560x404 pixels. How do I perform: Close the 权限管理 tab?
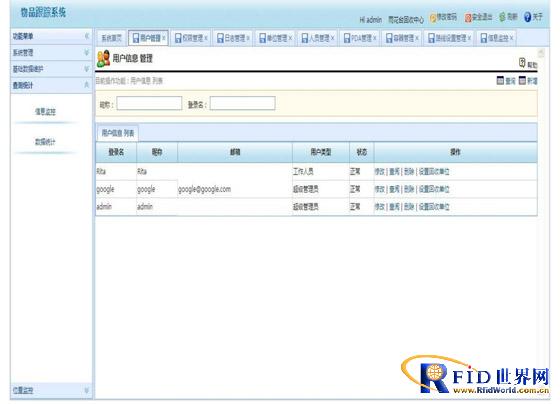tap(206, 38)
